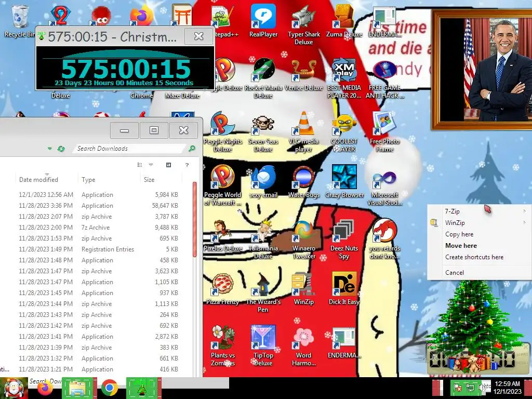Launch Plants vs Zombies shortcut
Screen dimensions: 532x399
(222, 345)
